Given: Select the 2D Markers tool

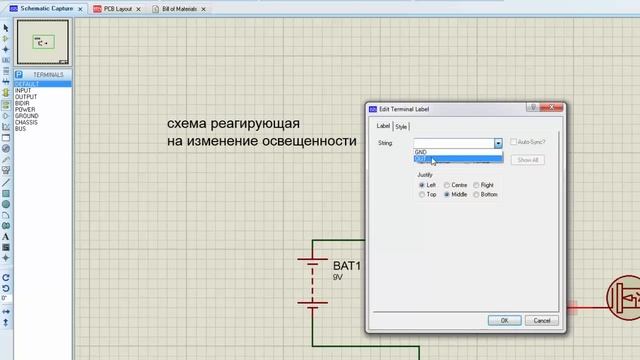Looking at the screenshot, I should (6, 258).
